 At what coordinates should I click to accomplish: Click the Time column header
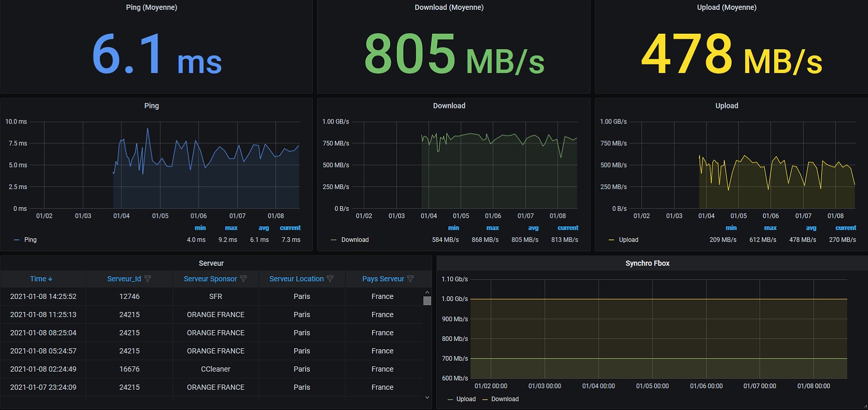point(38,279)
